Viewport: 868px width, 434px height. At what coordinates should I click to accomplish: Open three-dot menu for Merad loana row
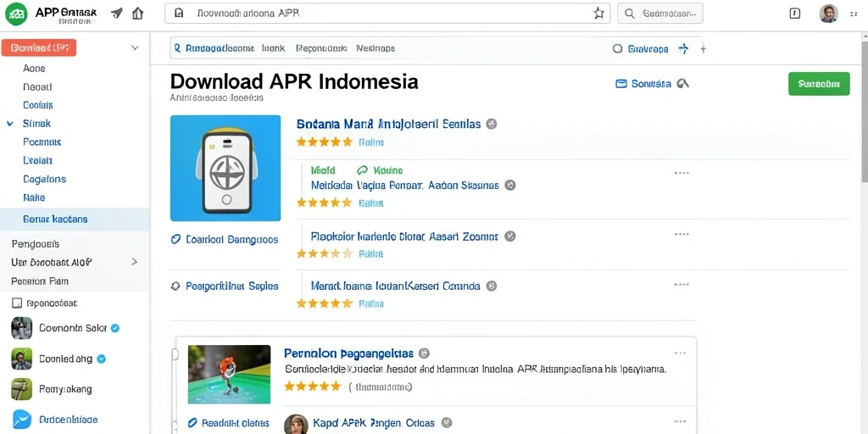coord(682,285)
